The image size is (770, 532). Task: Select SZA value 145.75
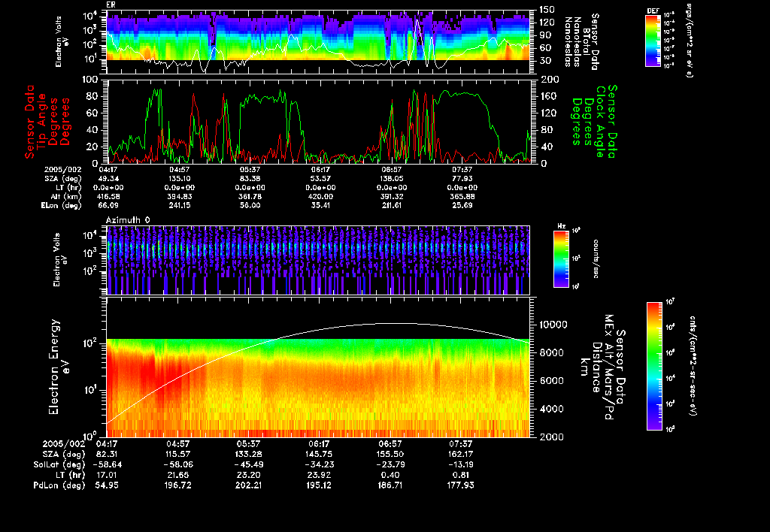pos(319,454)
